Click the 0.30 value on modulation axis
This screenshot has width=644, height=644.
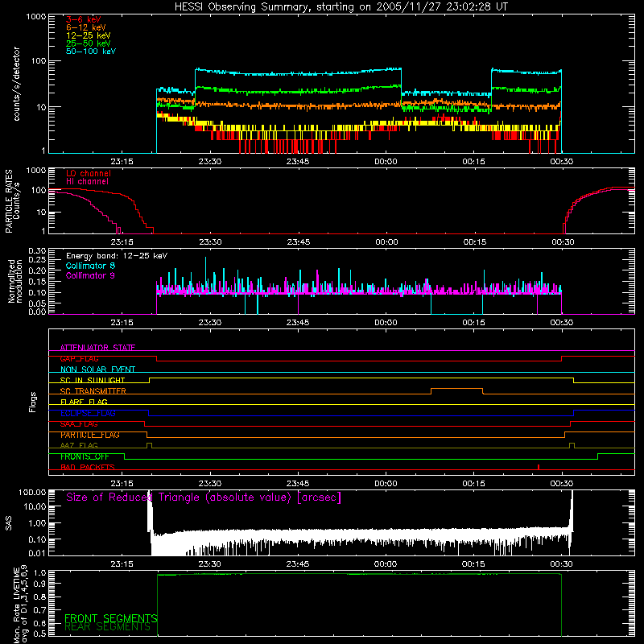(37, 251)
